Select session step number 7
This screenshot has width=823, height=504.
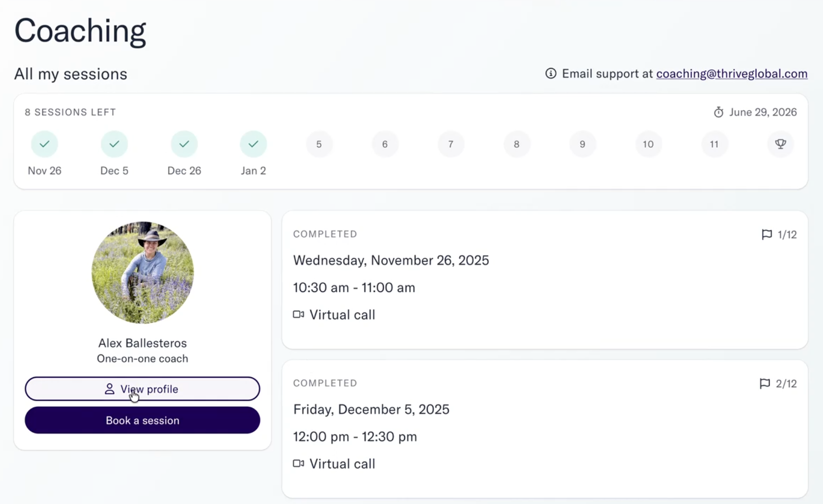[450, 144]
